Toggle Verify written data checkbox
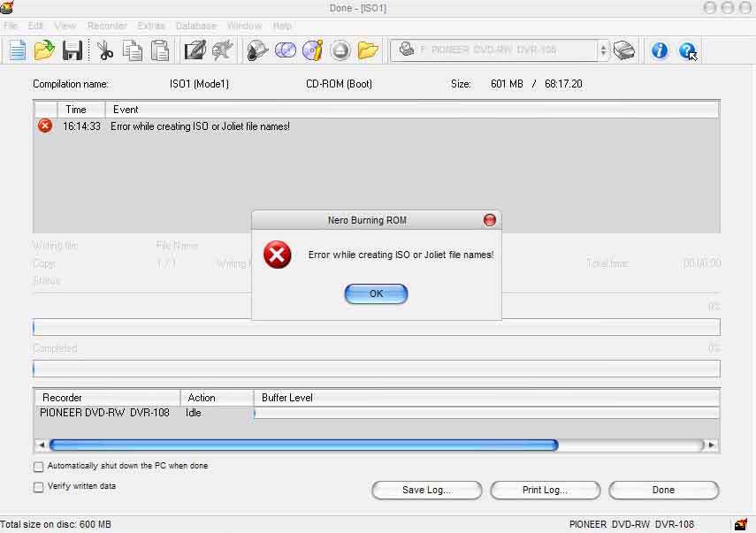The height and width of the screenshot is (533, 756). point(39,487)
